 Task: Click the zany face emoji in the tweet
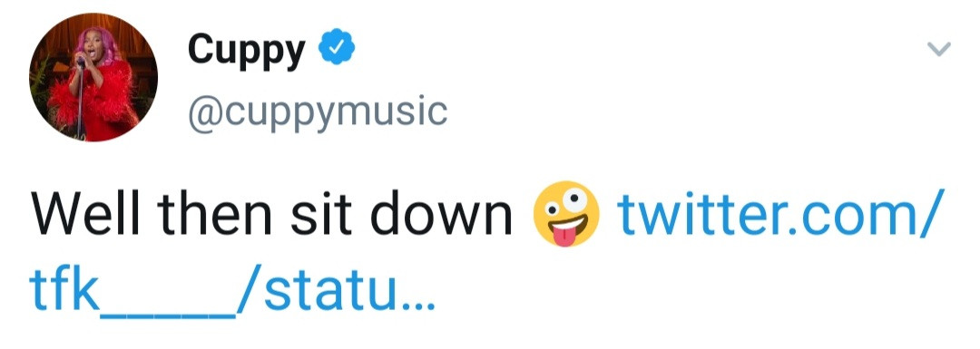pyautogui.click(x=566, y=214)
